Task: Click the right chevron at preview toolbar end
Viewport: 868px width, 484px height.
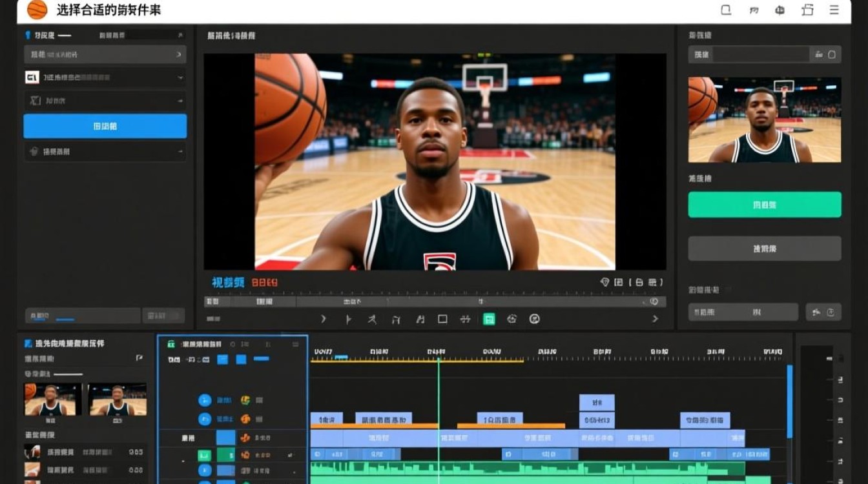Action: coord(655,319)
